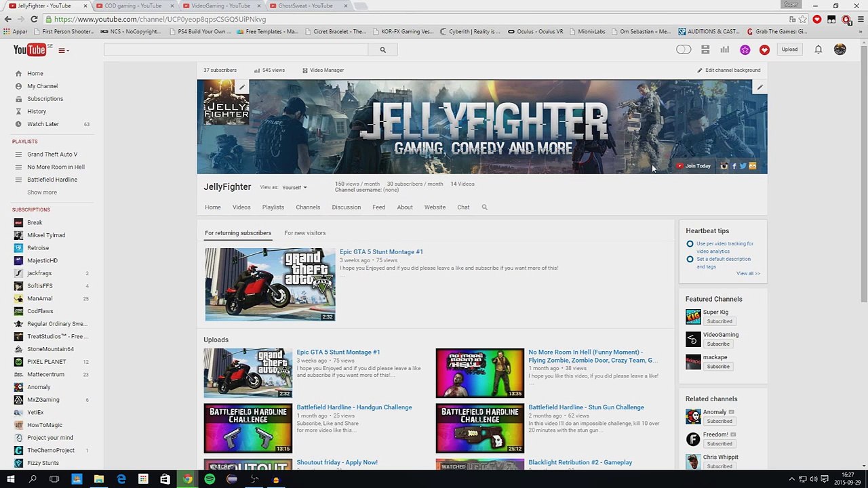Open Video Manager link
The height and width of the screenshot is (488, 868).
click(x=323, y=70)
